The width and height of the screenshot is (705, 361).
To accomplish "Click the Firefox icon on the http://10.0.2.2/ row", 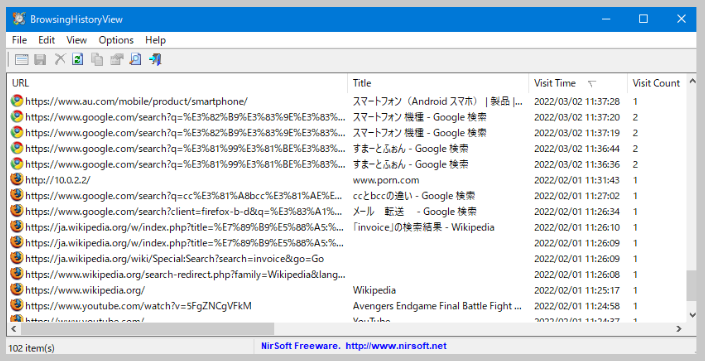I will coord(17,179).
